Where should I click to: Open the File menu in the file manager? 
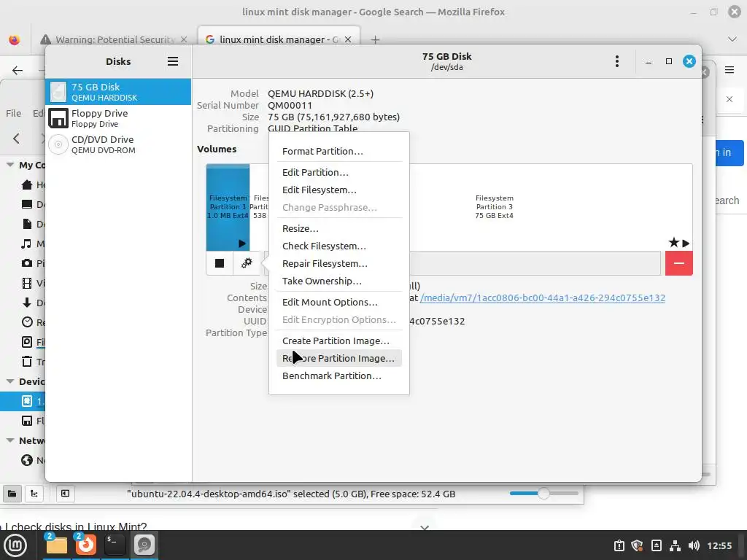tap(13, 113)
